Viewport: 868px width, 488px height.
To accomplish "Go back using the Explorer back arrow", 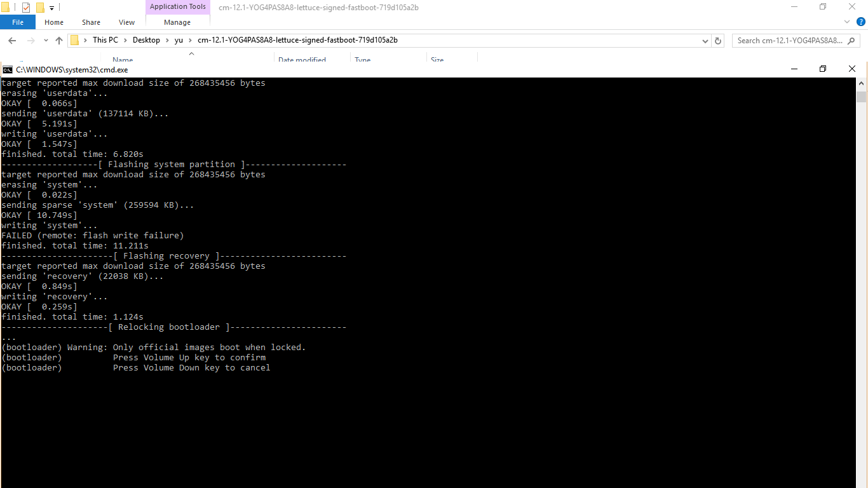I will 12,40.
